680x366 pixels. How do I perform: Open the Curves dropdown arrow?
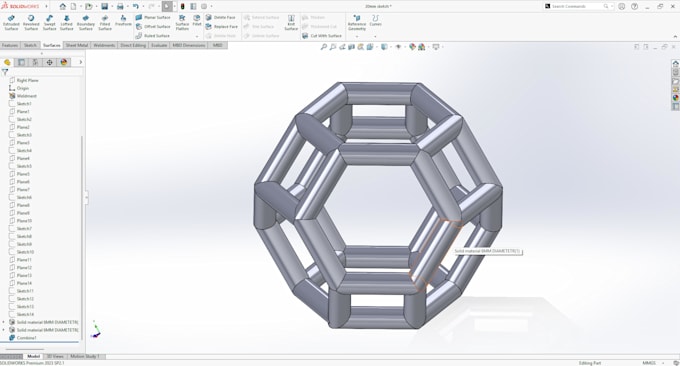tap(375, 36)
